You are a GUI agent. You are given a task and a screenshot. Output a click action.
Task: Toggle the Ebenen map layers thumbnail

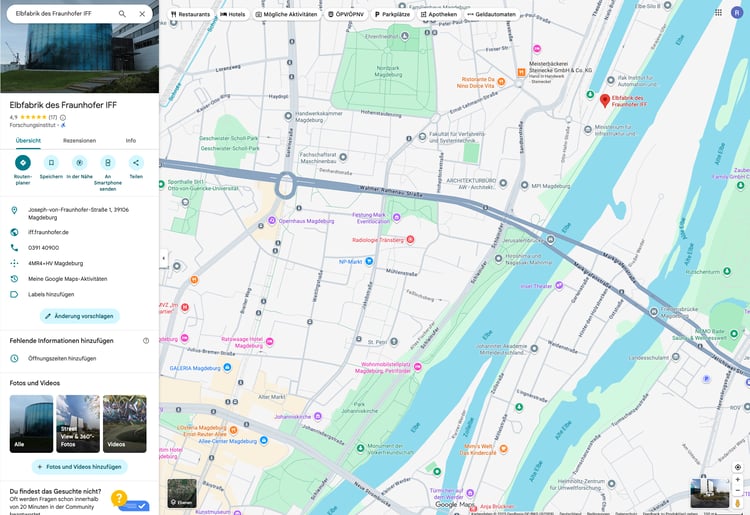pyautogui.click(x=182, y=493)
